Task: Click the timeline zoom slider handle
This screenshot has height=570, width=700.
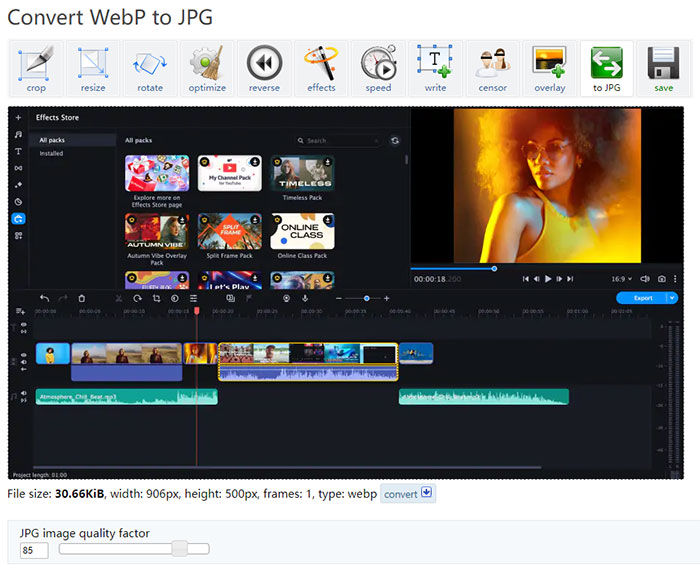Action: 367,298
